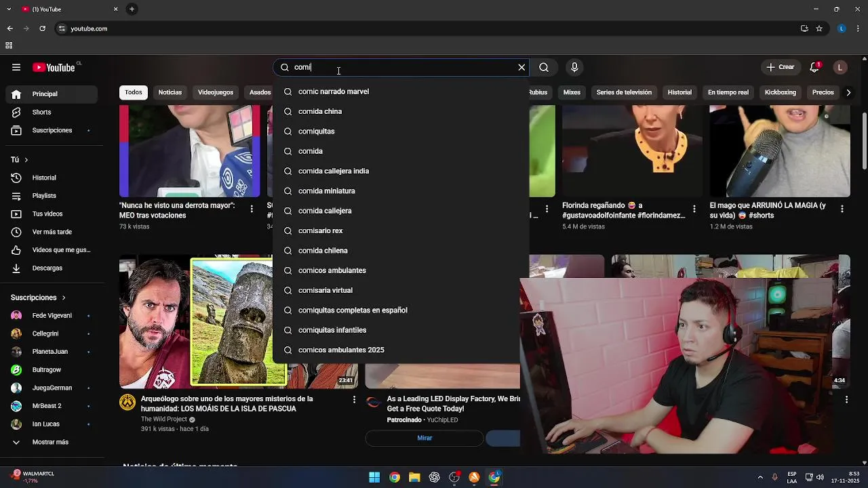Open Playlists in the sidebar
The width and height of the screenshot is (868, 488).
pos(52,196)
